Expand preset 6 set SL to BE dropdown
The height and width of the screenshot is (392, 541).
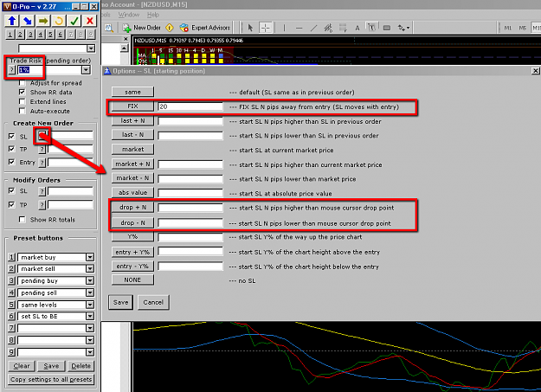point(90,316)
